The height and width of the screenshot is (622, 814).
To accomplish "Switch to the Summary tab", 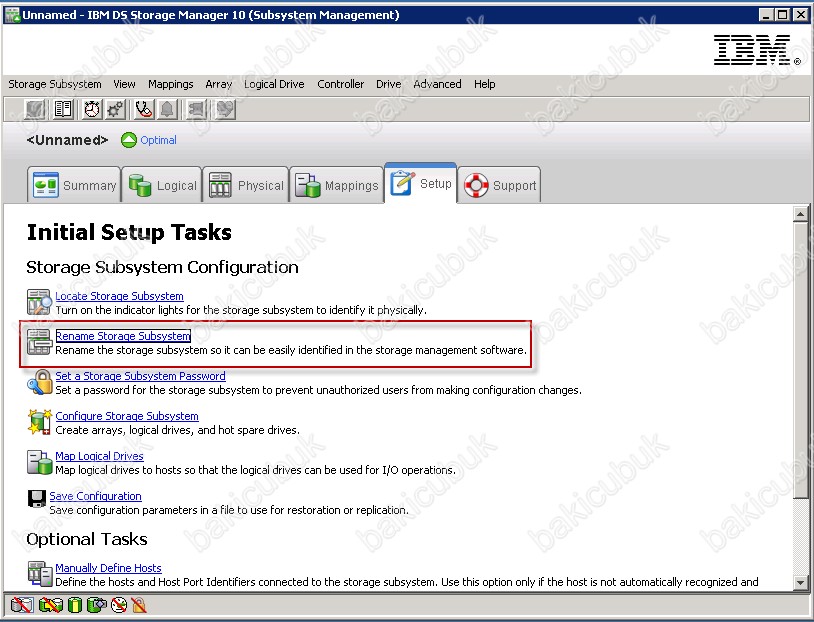I will click(75, 185).
